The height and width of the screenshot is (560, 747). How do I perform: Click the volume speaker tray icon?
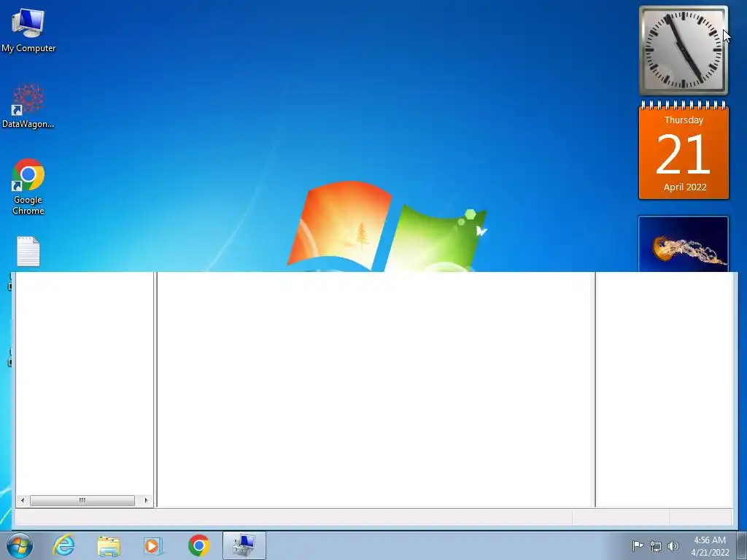(x=673, y=545)
